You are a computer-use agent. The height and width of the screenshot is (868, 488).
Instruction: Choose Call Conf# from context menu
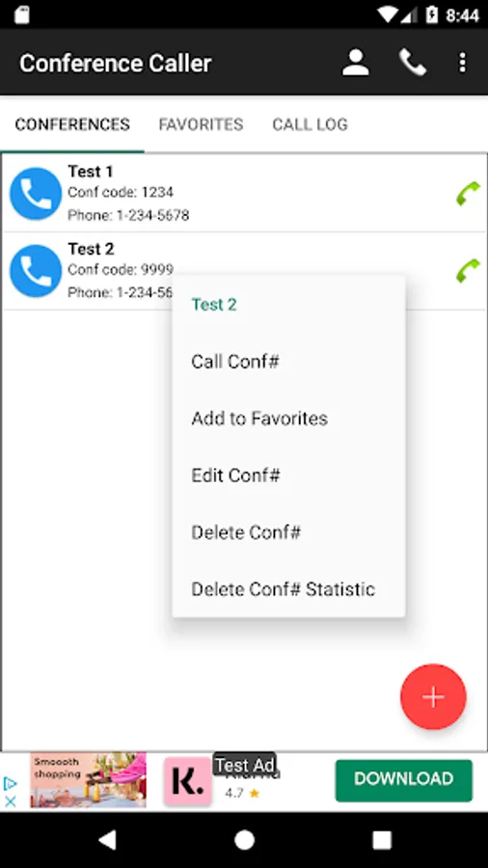[288, 362]
